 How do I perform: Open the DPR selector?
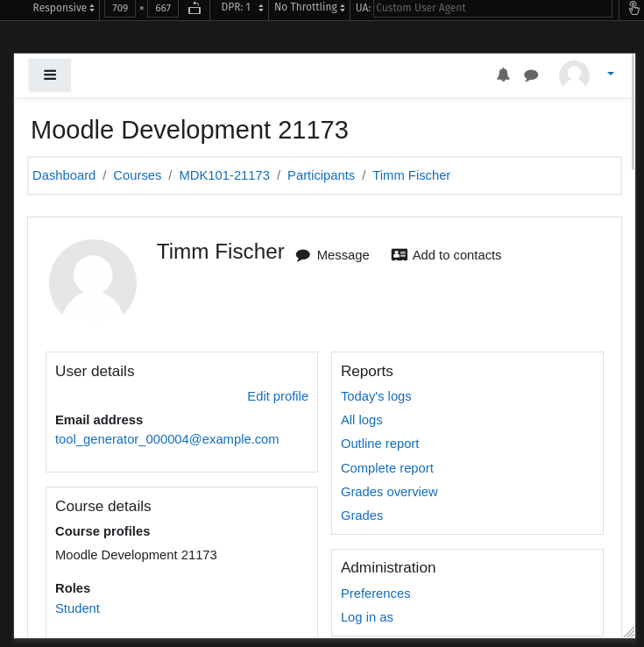(242, 8)
